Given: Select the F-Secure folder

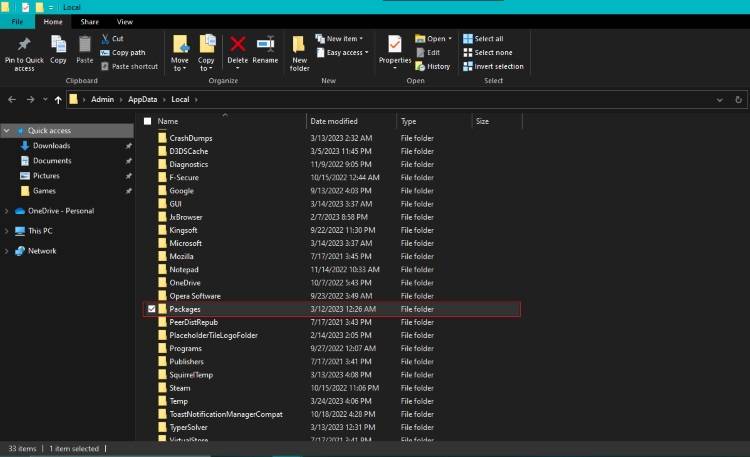Looking at the screenshot, I should (x=184, y=178).
